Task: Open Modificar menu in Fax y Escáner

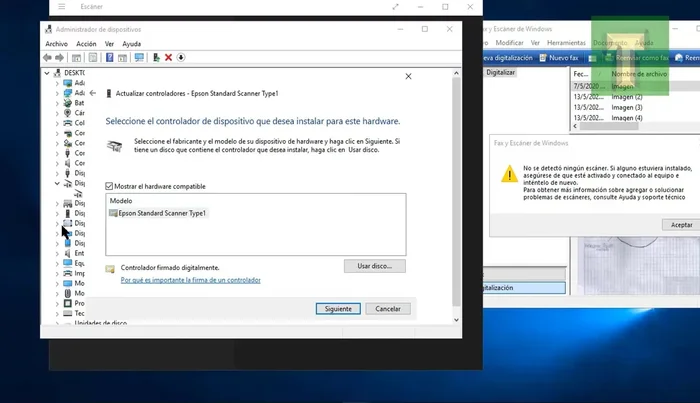Action: click(509, 43)
